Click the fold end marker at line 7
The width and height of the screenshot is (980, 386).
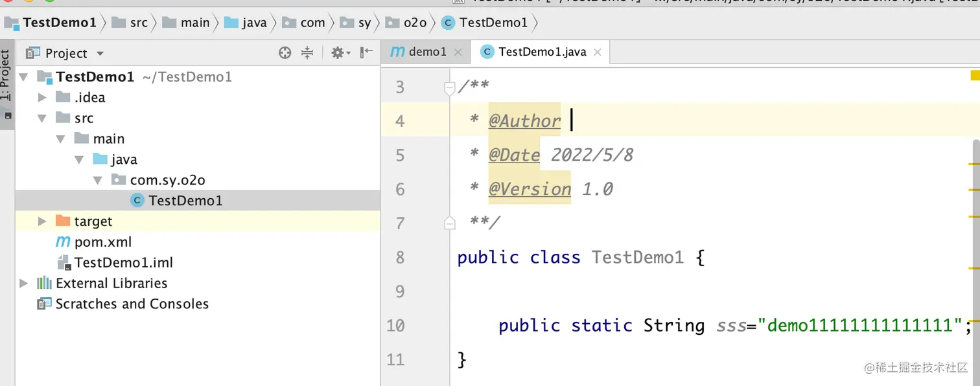(x=449, y=223)
